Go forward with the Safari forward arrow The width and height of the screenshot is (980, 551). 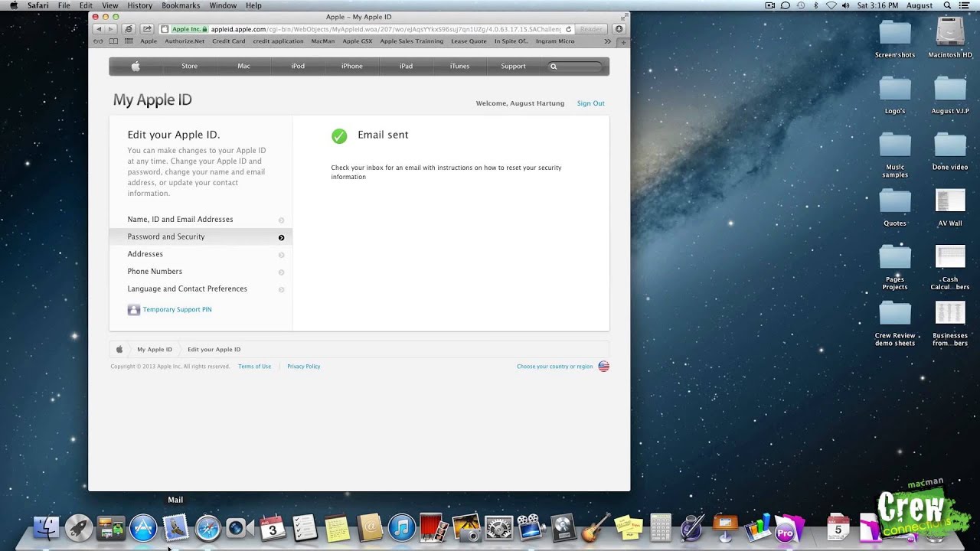point(110,29)
